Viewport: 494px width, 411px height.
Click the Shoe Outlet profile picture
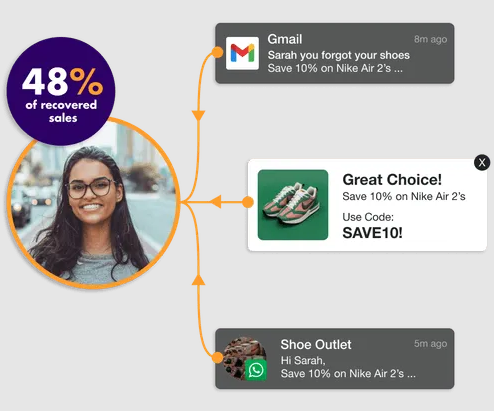pyautogui.click(x=244, y=358)
